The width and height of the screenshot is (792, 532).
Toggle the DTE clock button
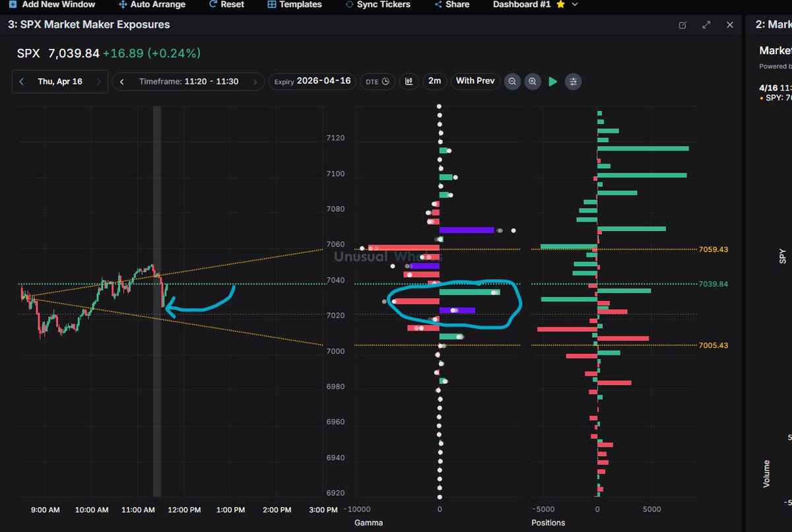click(378, 82)
